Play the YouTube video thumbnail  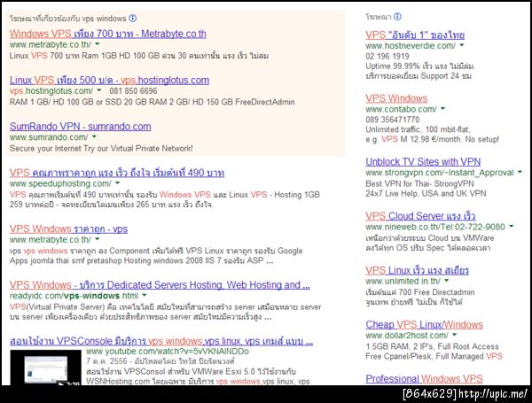(x=46, y=368)
